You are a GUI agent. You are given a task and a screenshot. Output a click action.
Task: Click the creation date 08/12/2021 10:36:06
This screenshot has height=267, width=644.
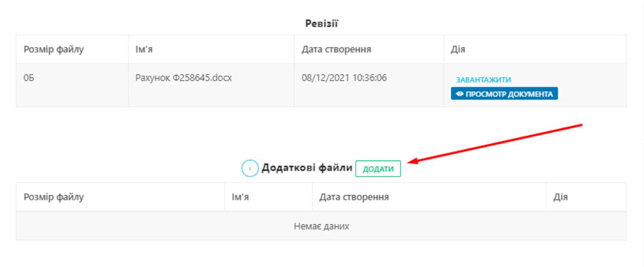click(x=344, y=78)
